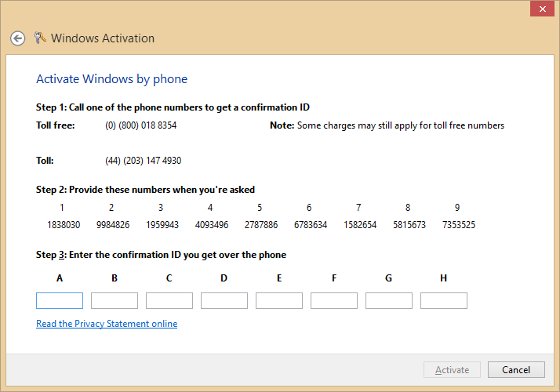Select confirmation ID field B

(115, 300)
